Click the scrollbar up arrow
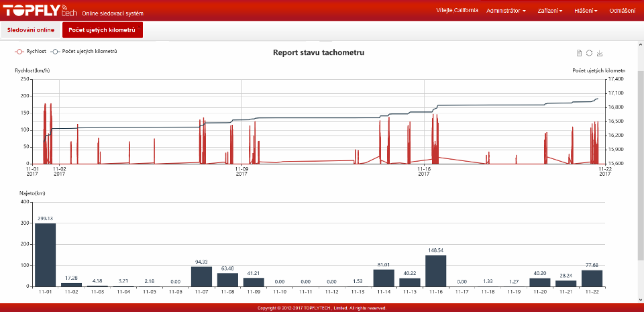 pos(640,44)
